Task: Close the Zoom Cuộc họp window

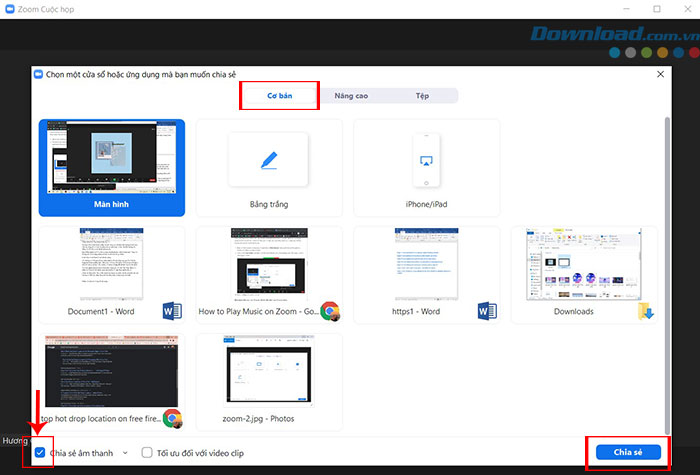Action: 688,9
